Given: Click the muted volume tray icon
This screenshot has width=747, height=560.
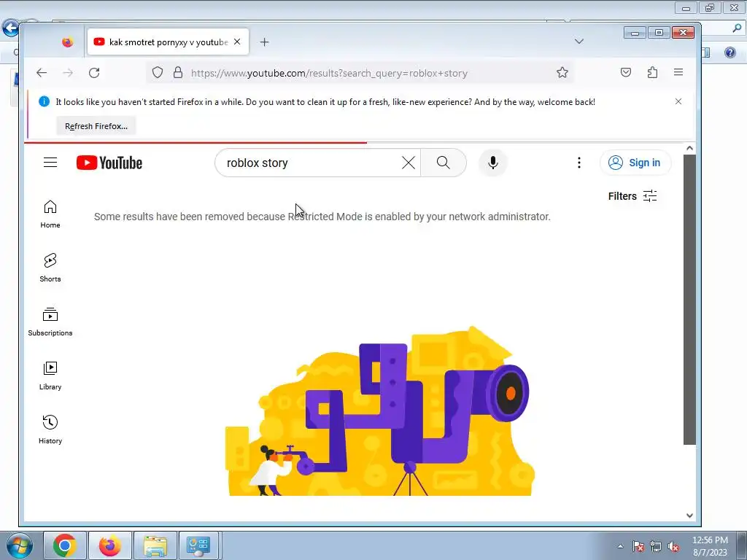Looking at the screenshot, I should coord(673,546).
